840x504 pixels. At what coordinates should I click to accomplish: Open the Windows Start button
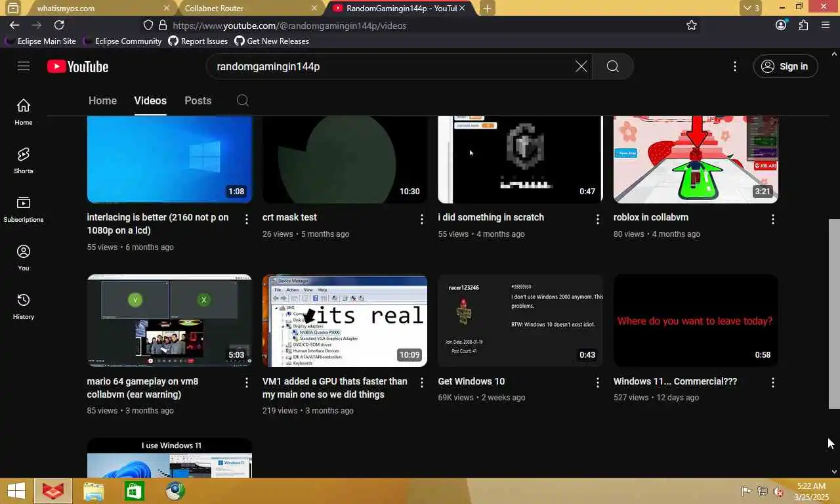click(16, 491)
